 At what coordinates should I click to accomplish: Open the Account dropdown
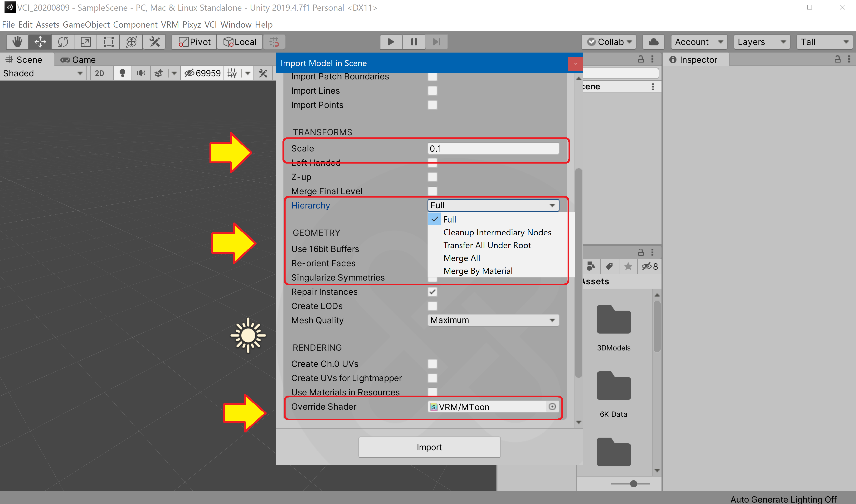click(699, 42)
